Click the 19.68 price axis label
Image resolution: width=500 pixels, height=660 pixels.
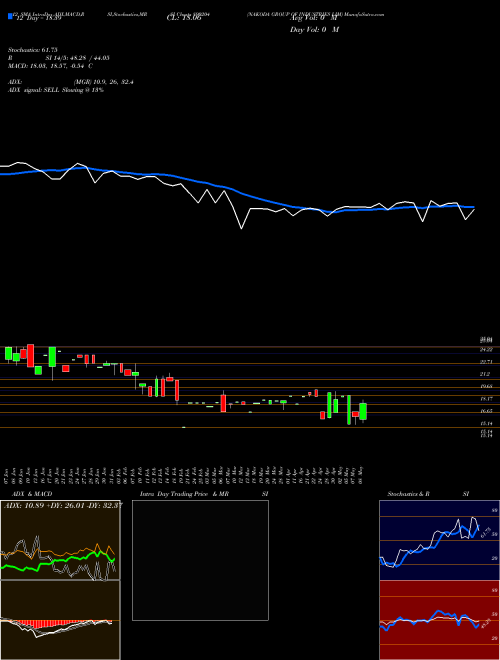click(x=487, y=386)
